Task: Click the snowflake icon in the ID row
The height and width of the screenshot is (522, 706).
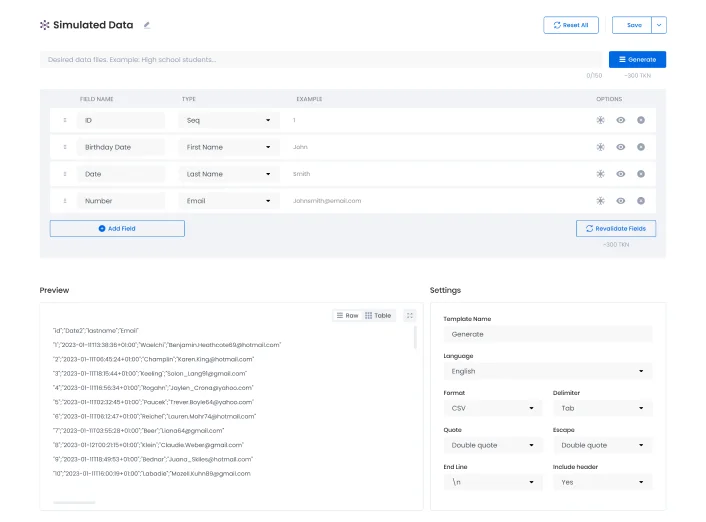Action: [600, 120]
